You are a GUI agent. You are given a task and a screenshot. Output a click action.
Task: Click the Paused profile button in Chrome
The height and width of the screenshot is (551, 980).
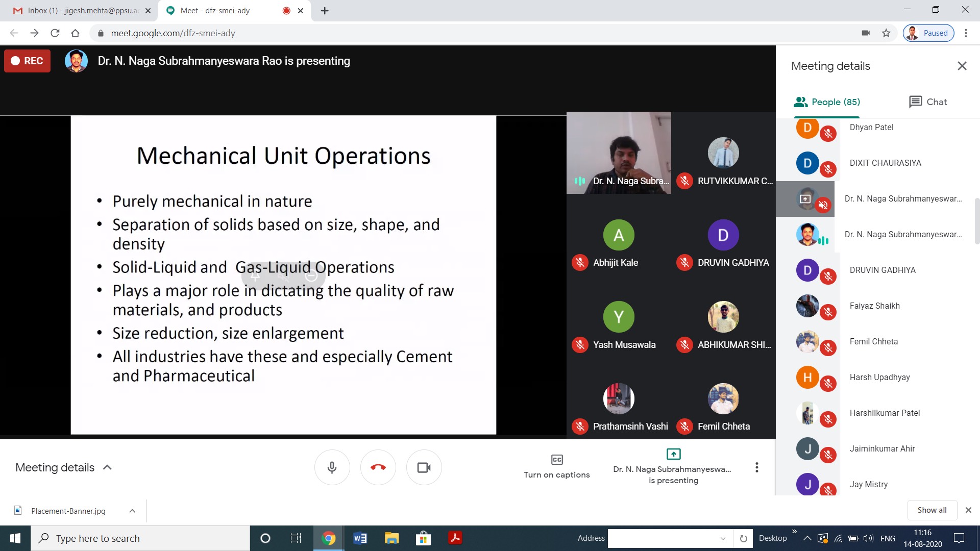(928, 33)
